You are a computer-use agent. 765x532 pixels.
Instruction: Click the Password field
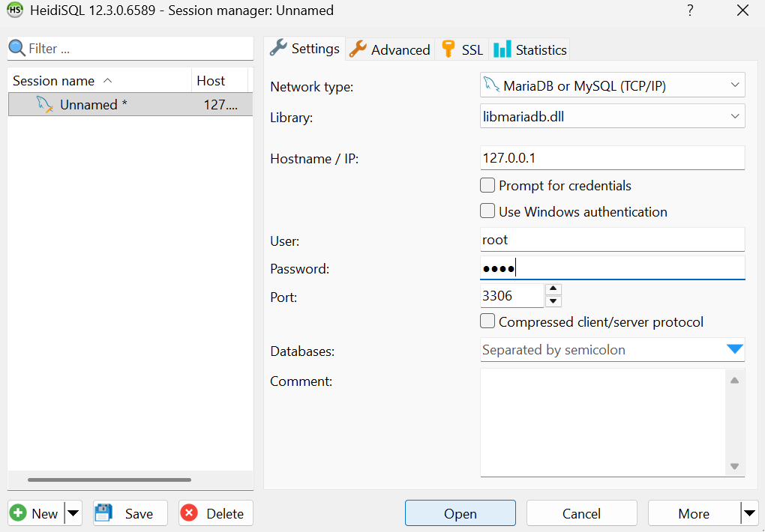612,267
